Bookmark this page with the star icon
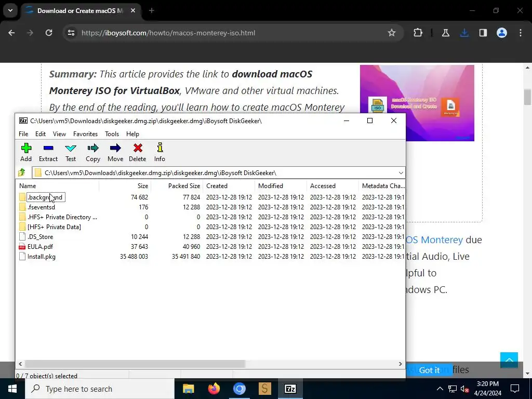 [392, 33]
